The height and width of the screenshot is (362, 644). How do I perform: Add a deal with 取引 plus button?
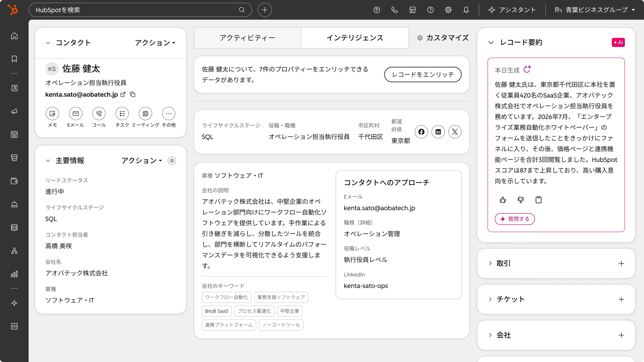pos(621,263)
